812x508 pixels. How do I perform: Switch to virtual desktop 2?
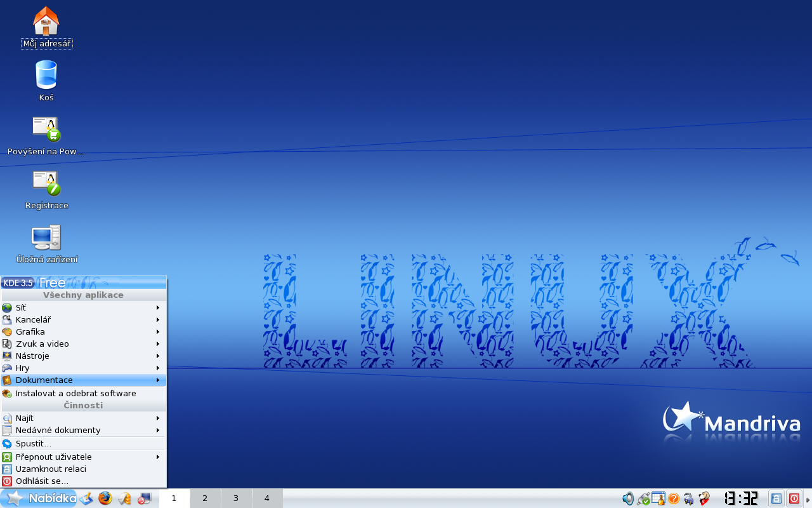[205, 498]
